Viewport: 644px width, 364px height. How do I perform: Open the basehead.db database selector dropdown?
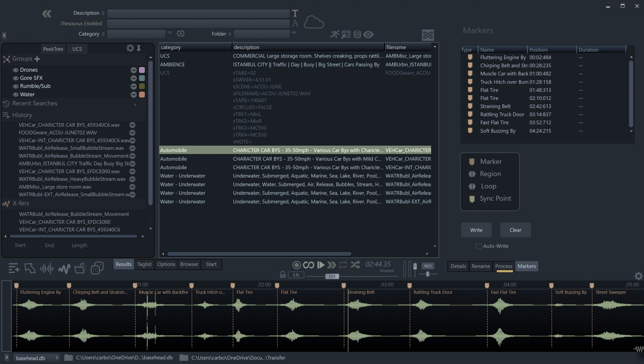(57, 358)
